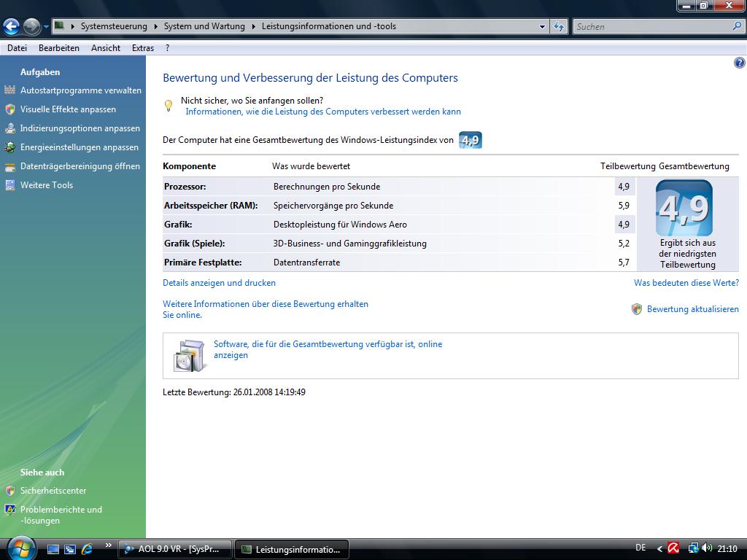Select the Grafik (Spiele) row label
Image resolution: width=747 pixels, height=560 pixels.
pos(194,244)
